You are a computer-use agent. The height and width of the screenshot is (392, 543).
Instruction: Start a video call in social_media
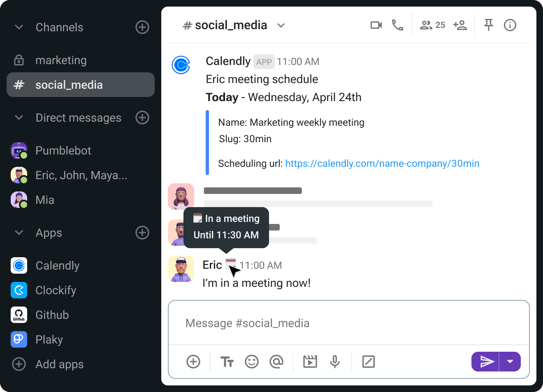[x=376, y=25]
